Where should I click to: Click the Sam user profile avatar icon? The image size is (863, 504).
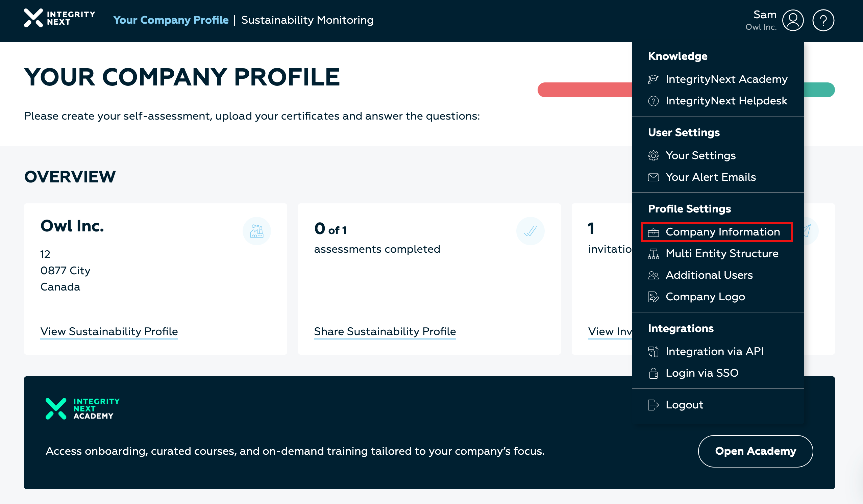coord(792,21)
